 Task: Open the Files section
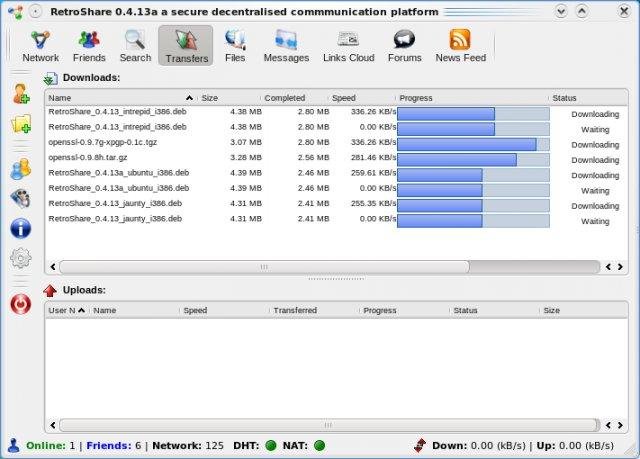point(235,46)
